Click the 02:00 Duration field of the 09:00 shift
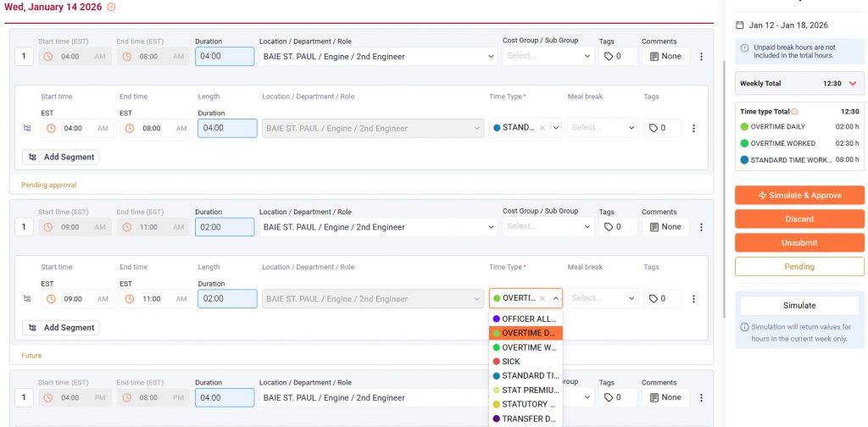Image resolution: width=868 pixels, height=427 pixels. pyautogui.click(x=225, y=227)
